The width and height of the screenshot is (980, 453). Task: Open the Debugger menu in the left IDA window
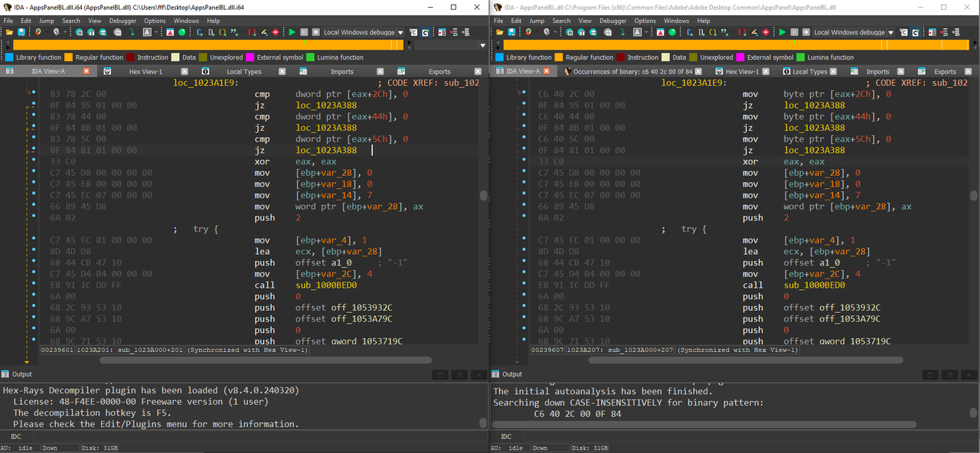[x=122, y=21]
